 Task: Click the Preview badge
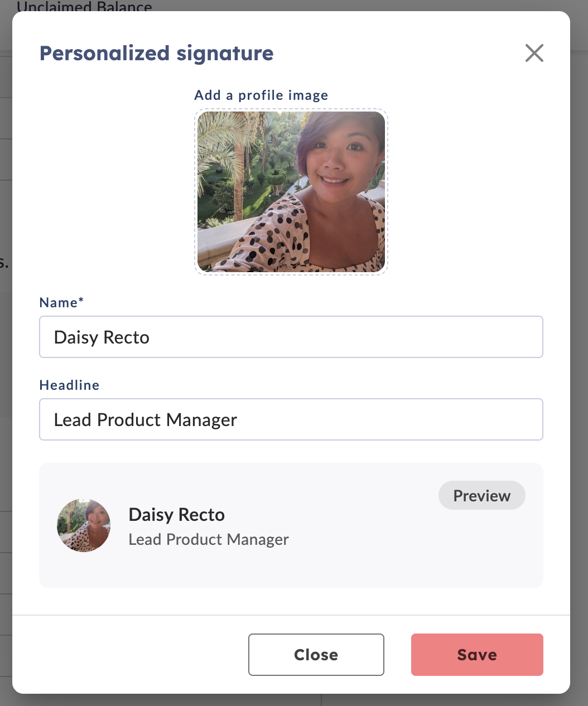coord(482,495)
